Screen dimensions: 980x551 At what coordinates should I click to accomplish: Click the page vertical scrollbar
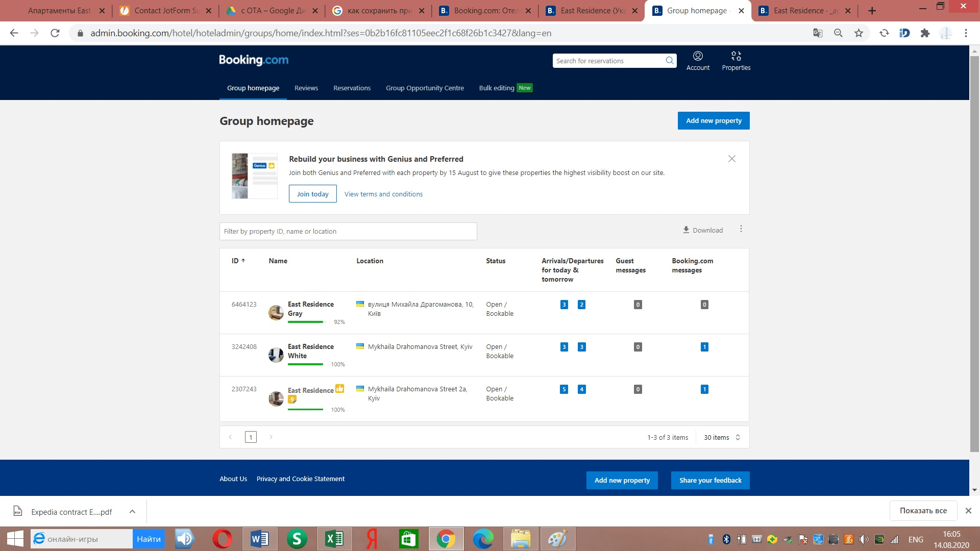(x=974, y=254)
